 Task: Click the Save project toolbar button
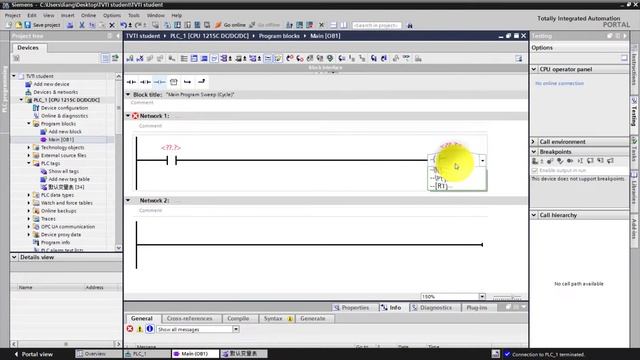point(42,25)
